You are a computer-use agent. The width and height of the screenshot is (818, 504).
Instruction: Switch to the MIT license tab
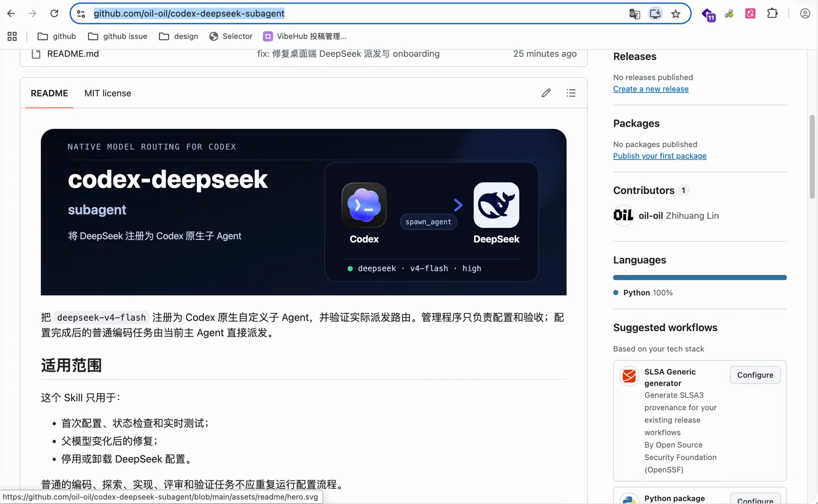[108, 93]
